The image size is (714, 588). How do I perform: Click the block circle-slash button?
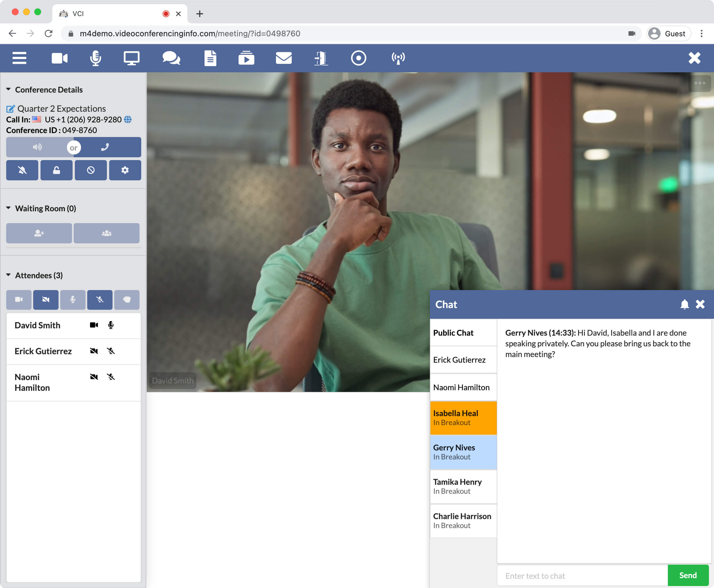[x=91, y=170]
